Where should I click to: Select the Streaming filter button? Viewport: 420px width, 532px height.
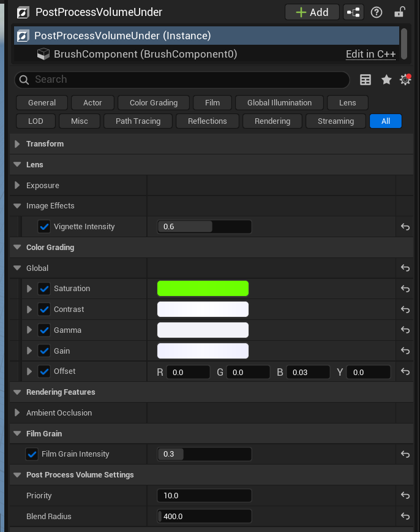(336, 121)
